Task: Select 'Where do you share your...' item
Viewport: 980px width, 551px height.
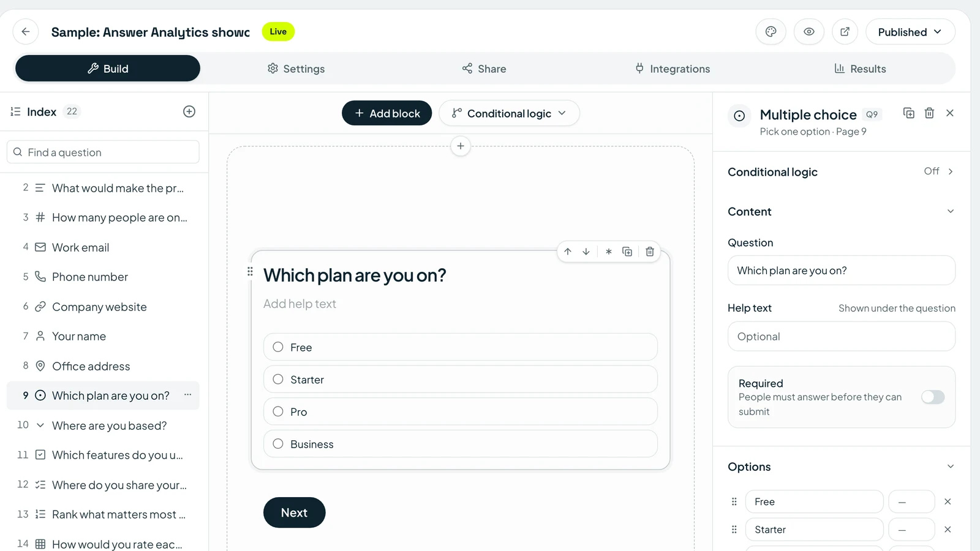Action: 103,485
